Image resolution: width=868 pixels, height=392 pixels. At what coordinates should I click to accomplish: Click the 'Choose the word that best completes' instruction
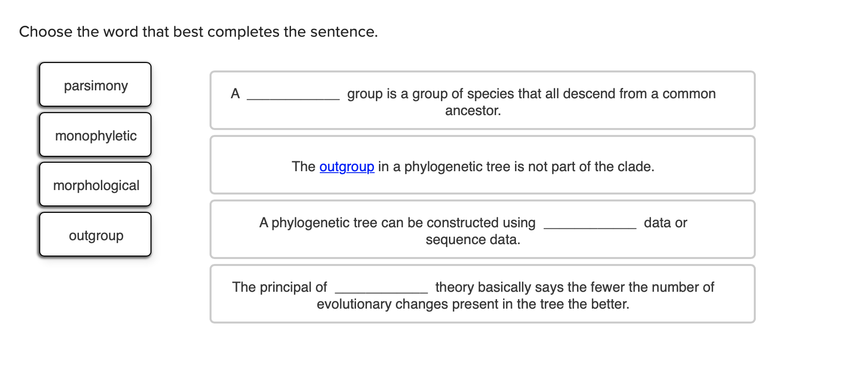pyautogui.click(x=198, y=32)
